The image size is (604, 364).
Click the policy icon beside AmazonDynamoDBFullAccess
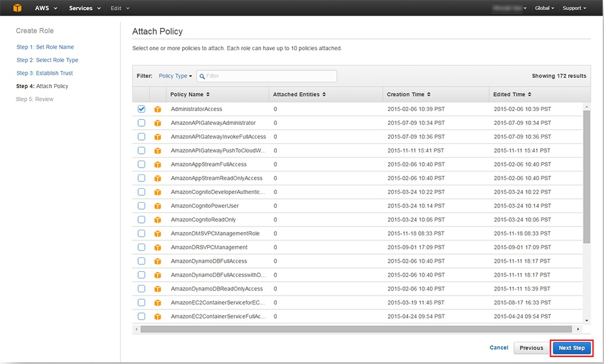click(158, 261)
